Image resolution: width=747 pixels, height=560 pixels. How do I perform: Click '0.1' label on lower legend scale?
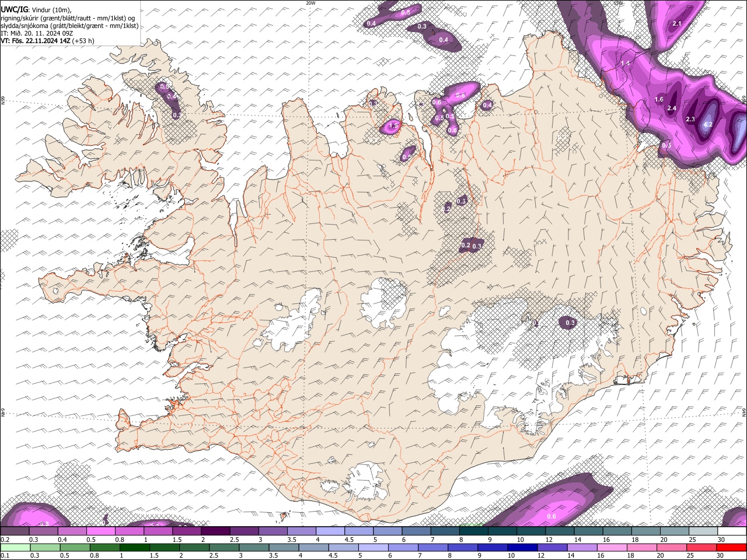(x=5, y=555)
